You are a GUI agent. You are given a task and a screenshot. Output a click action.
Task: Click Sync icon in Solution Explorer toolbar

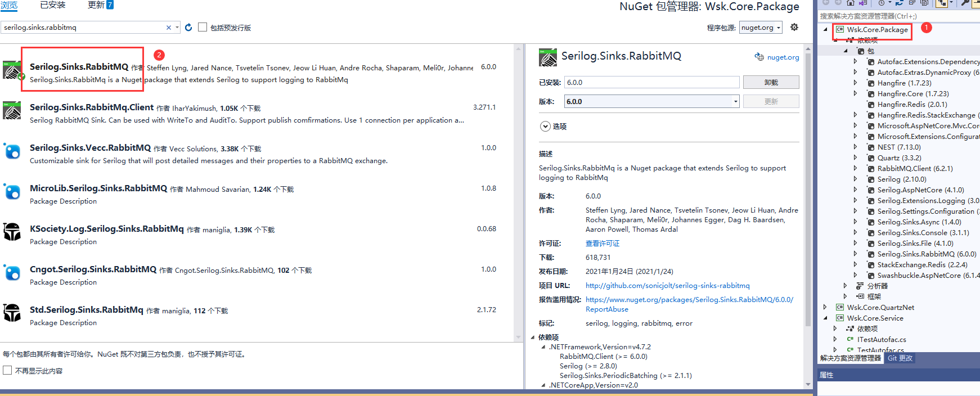(x=900, y=3)
